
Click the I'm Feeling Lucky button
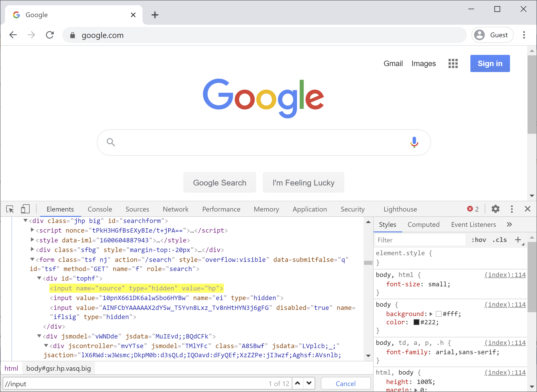point(303,183)
